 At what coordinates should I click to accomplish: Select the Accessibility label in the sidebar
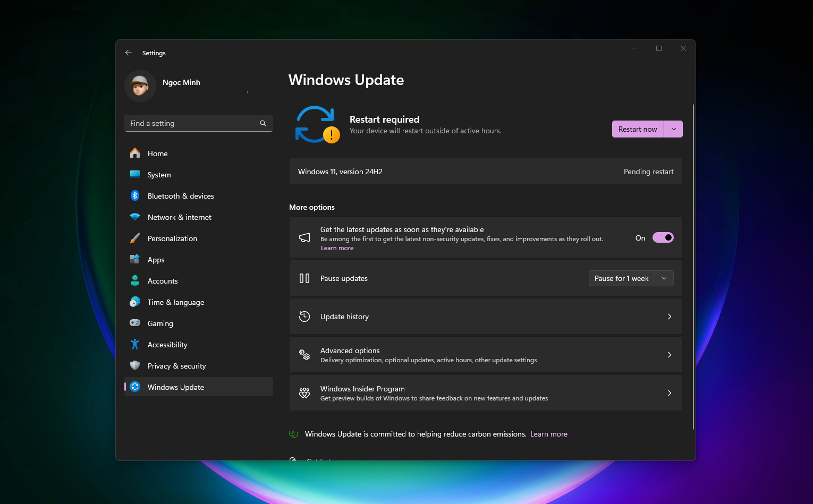click(167, 345)
